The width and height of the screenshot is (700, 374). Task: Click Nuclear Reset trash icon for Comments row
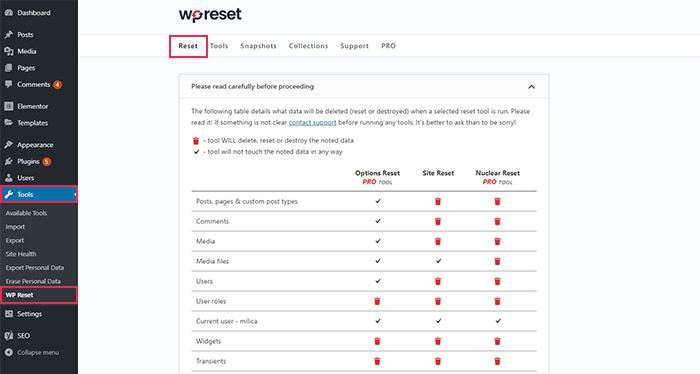[497, 221]
